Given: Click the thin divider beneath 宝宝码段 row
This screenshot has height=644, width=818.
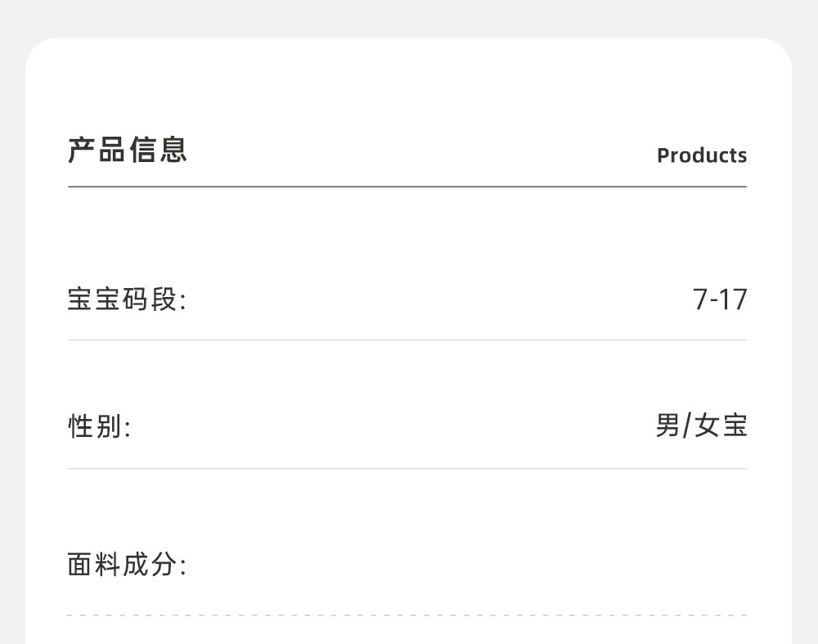Looking at the screenshot, I should [x=407, y=340].
